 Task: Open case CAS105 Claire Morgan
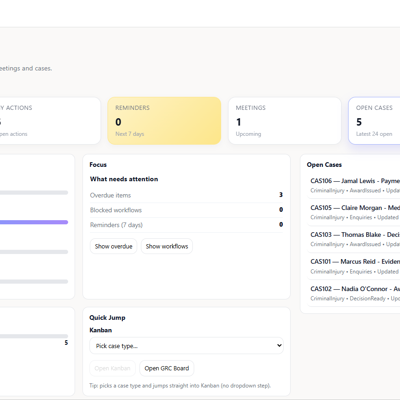(x=354, y=212)
